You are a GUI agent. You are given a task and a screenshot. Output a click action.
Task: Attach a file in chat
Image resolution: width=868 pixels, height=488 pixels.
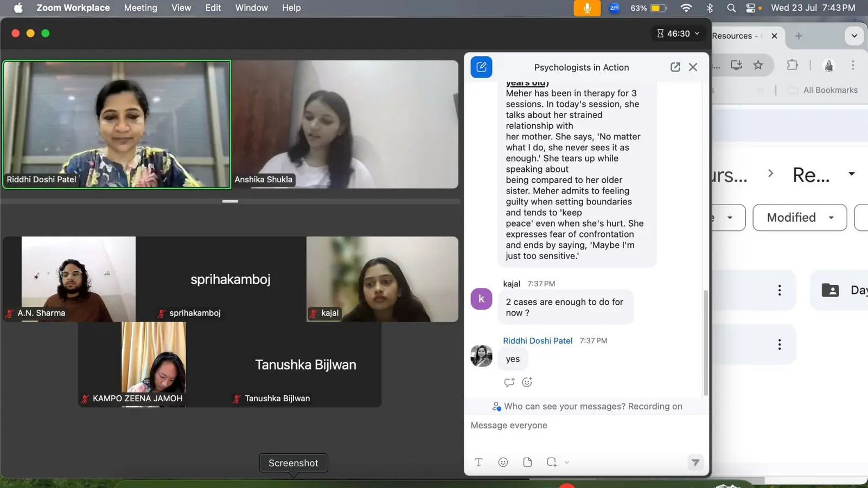pyautogui.click(x=527, y=463)
